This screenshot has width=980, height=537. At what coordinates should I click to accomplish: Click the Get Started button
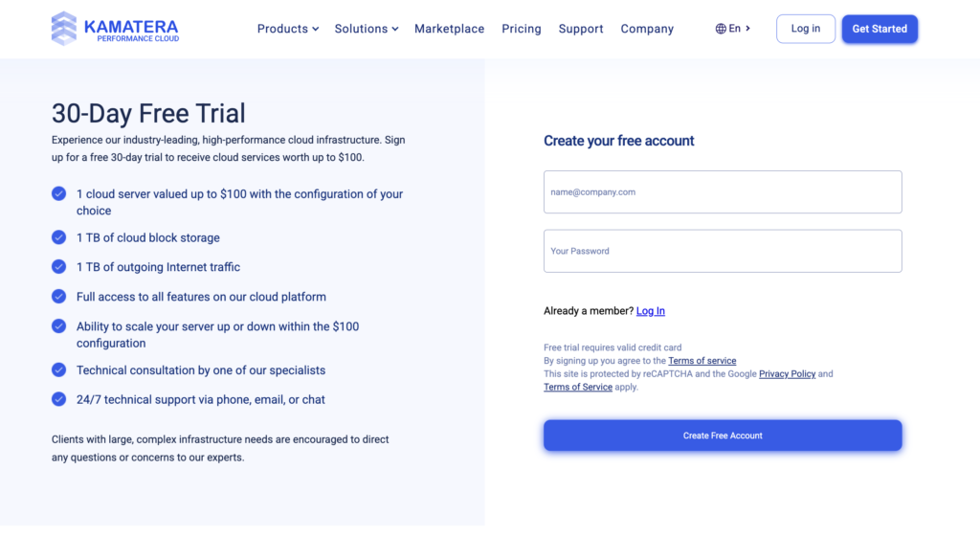880,29
